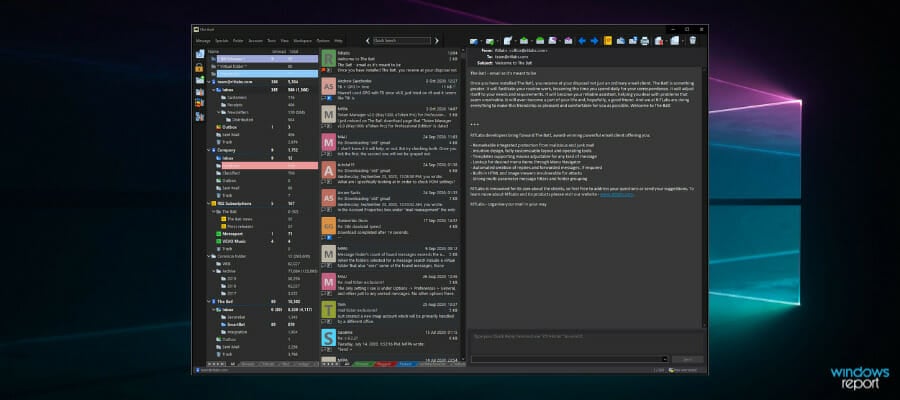This screenshot has height=400, width=900.
Task: Open the ritlabs website link in email
Action: click(x=617, y=195)
